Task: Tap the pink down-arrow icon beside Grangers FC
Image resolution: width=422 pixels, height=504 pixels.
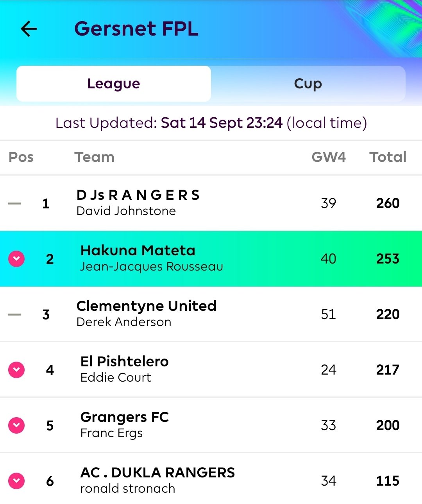Action: tap(16, 425)
